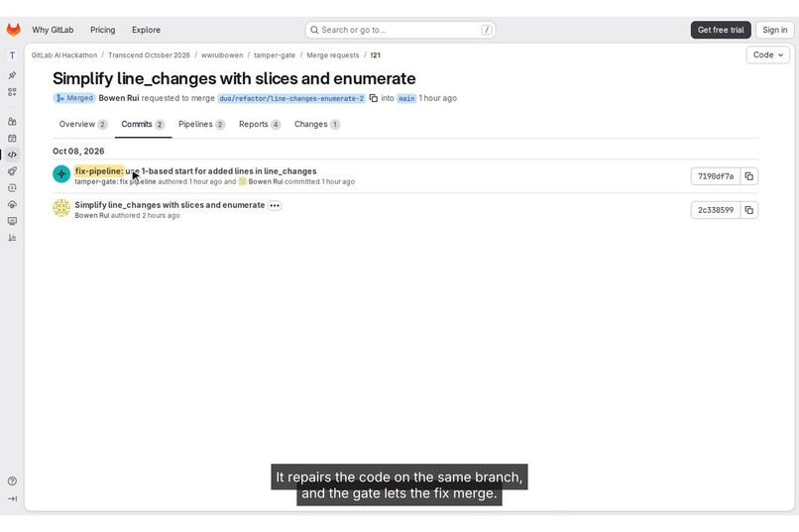Image resolution: width=799 pixels, height=532 pixels.
Task: Switch to the Pipelines tab
Action: [x=201, y=124]
